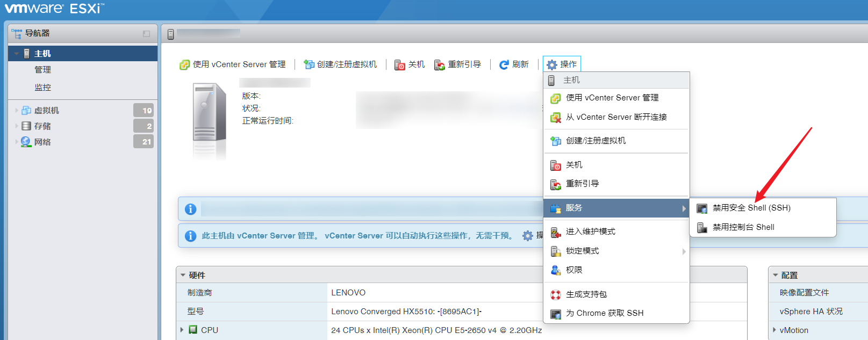Click the Create/Register VM toolbar icon
This screenshot has width=868, height=340.
pyautogui.click(x=309, y=64)
